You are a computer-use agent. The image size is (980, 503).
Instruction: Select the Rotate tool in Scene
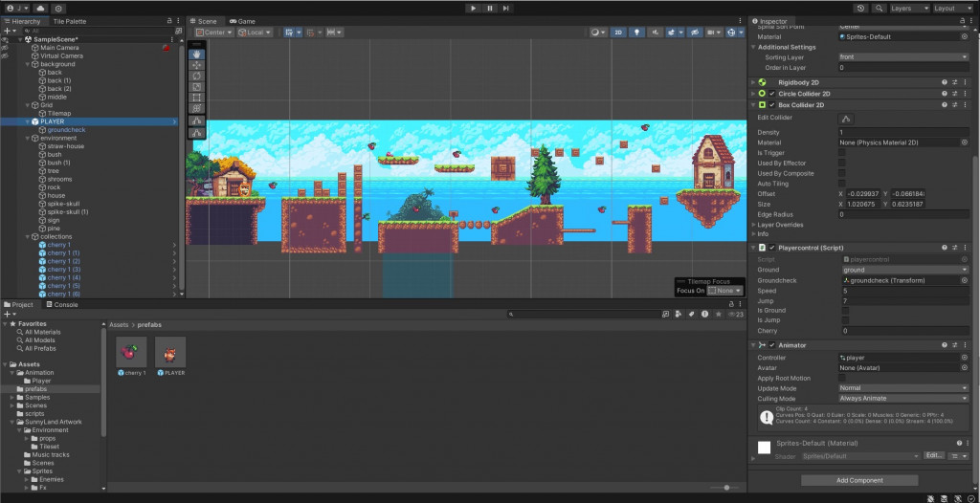coord(197,77)
